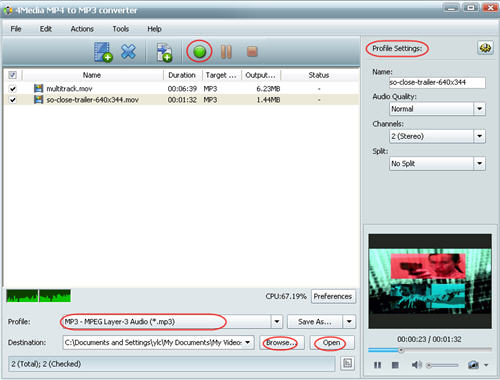
Task: Click the application icon in title bar
Action: tap(8, 10)
